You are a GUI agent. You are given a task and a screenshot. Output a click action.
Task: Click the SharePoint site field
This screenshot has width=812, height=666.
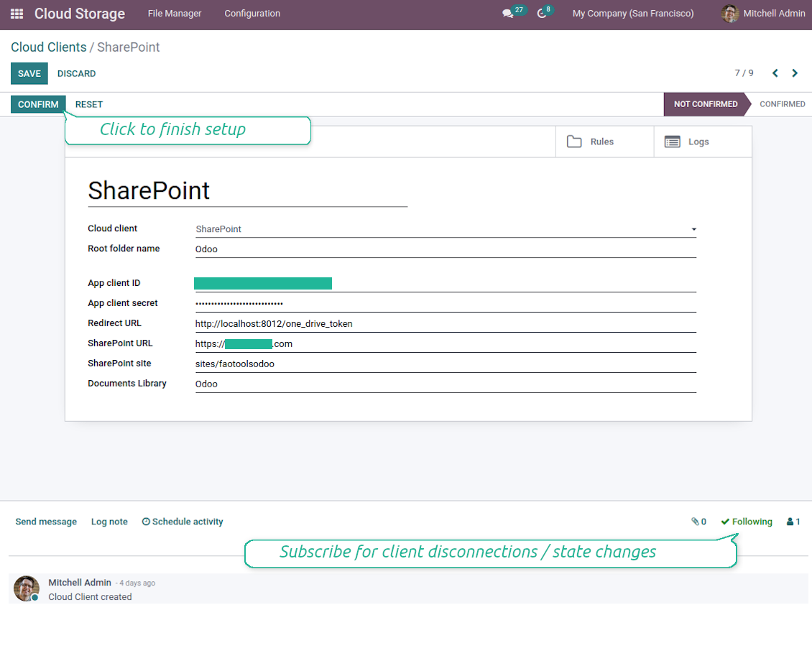click(446, 364)
